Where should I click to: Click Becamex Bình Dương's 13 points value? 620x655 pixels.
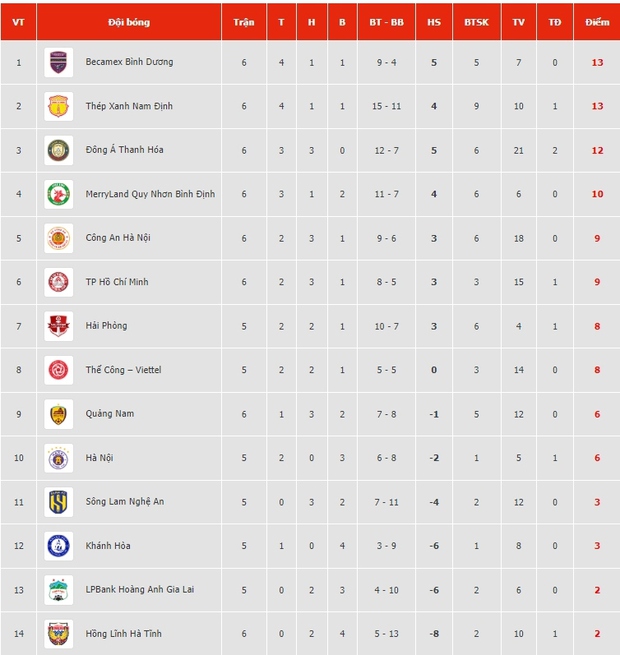pyautogui.click(x=597, y=62)
